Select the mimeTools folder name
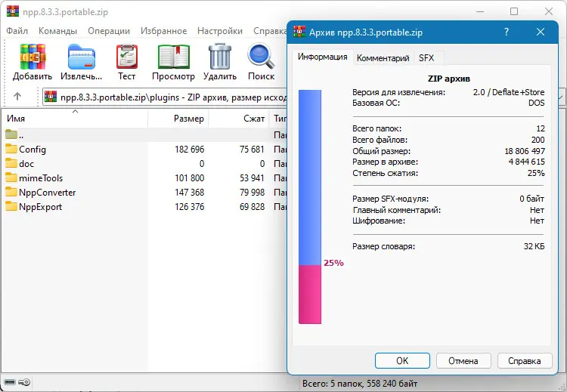The height and width of the screenshot is (392, 567). [41, 178]
